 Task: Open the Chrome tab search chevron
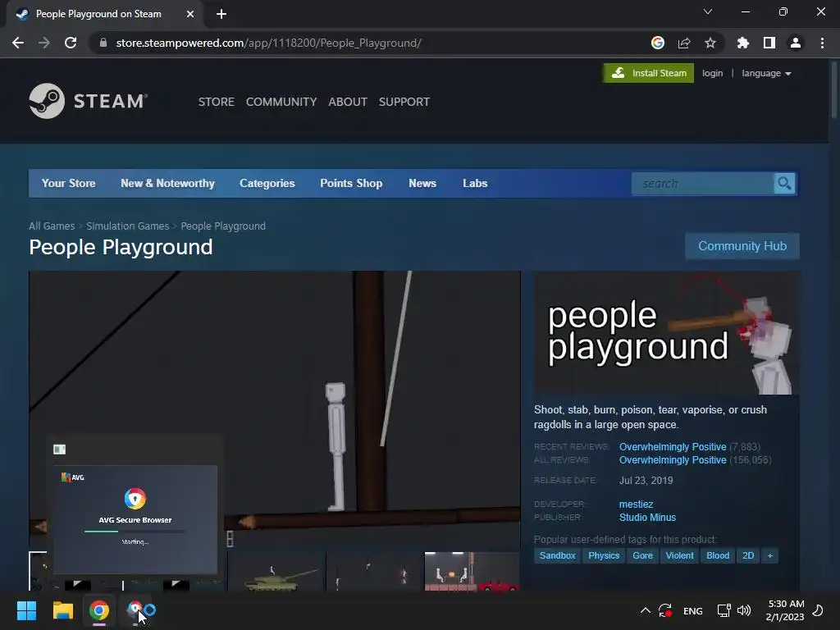pyautogui.click(x=708, y=11)
